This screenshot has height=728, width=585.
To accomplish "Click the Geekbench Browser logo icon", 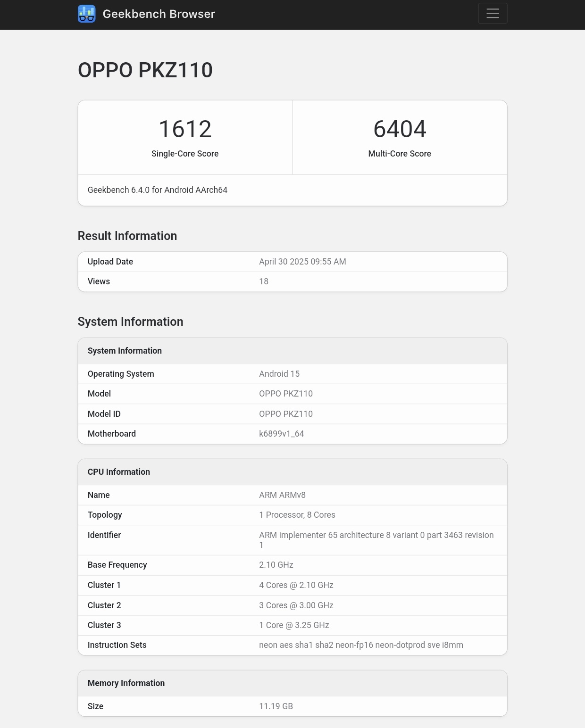I will tap(86, 13).
